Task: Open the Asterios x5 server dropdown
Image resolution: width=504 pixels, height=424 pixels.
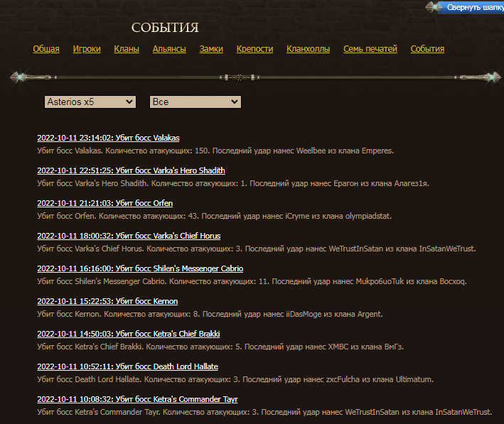Action: pyautogui.click(x=90, y=102)
